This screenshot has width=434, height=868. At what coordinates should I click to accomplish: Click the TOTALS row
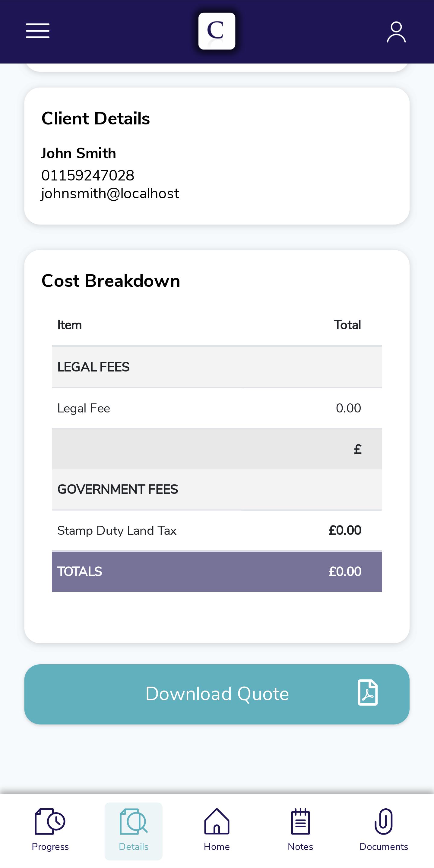coord(217,572)
